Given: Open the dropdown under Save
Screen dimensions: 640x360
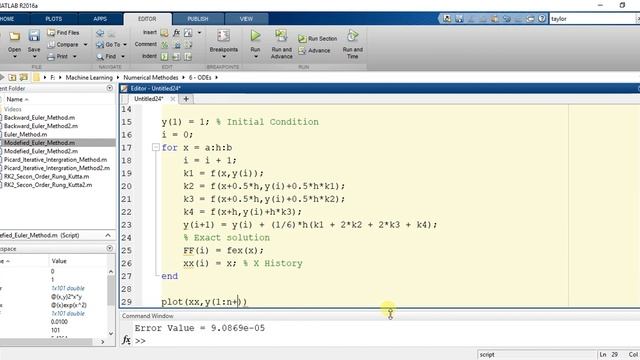Looking at the screenshot, I should click(x=34, y=56).
